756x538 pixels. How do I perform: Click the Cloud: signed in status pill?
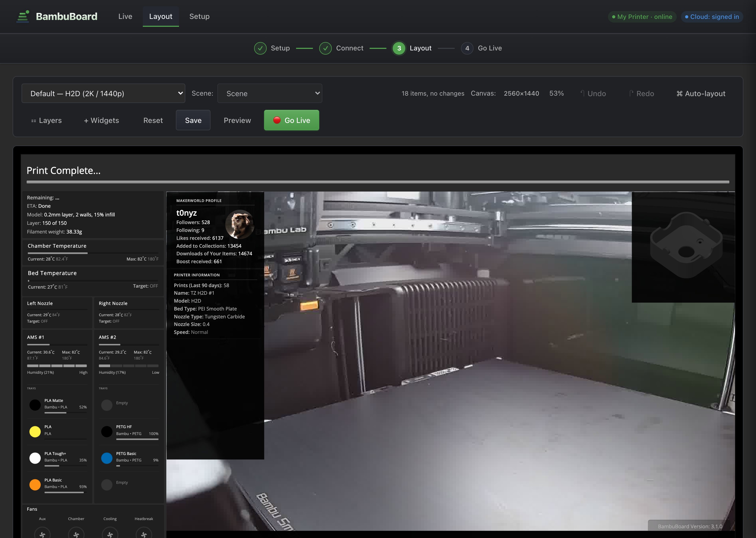712,17
